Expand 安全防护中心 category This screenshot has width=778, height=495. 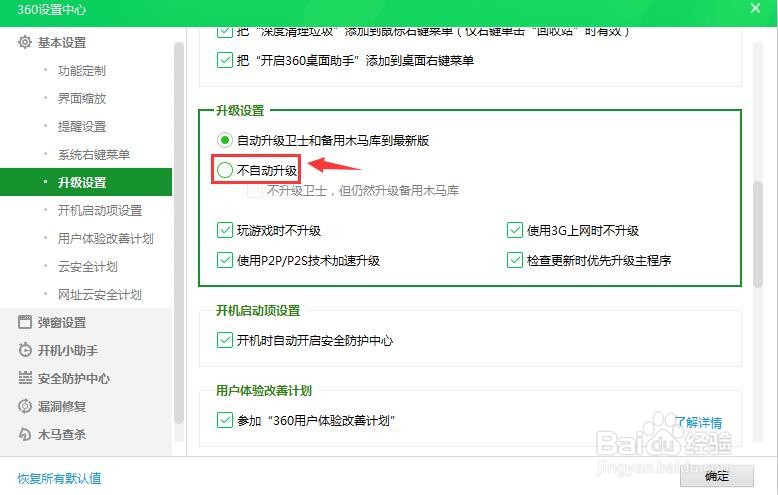[74, 378]
